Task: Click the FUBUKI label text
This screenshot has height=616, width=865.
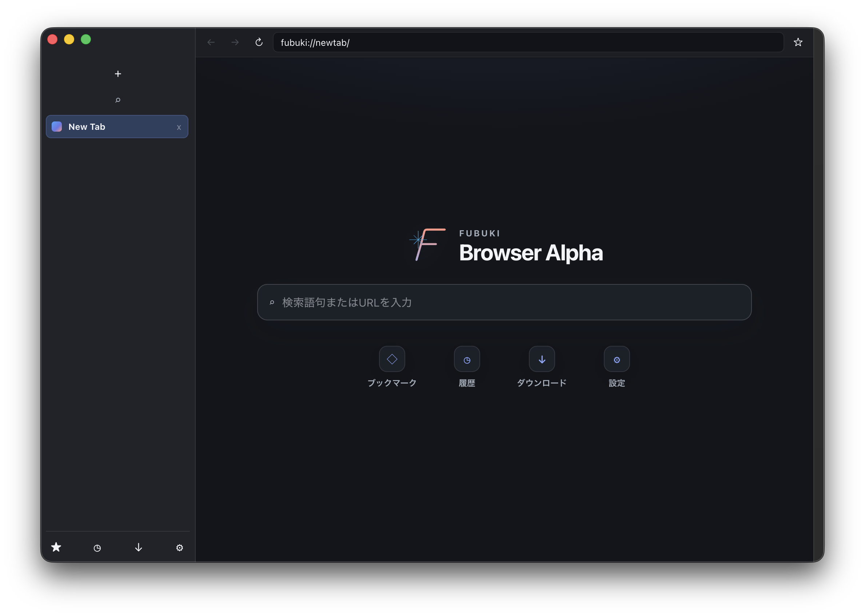Action: tap(479, 233)
